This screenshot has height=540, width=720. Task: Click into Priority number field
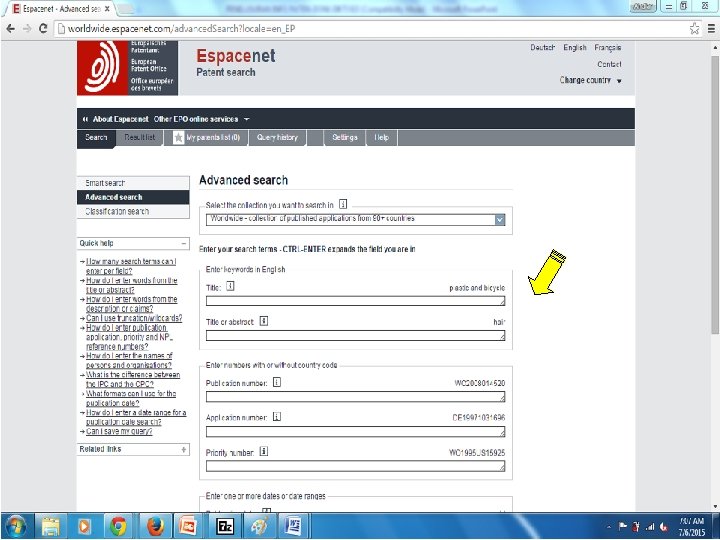(x=355, y=467)
